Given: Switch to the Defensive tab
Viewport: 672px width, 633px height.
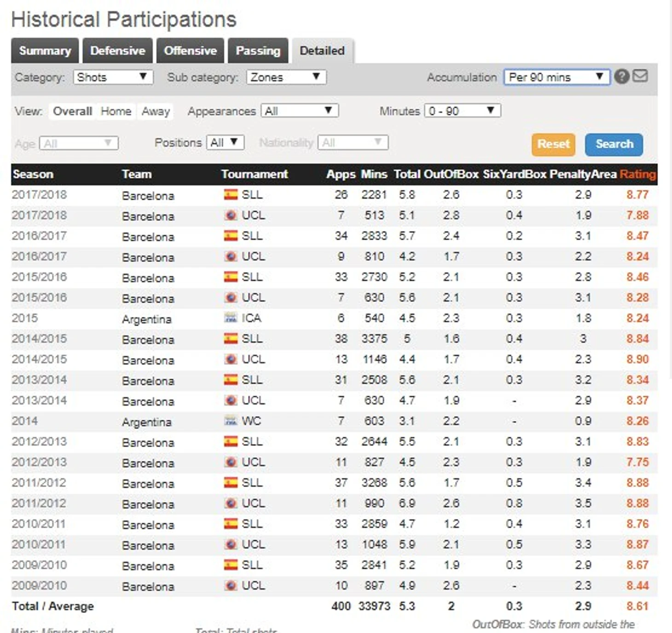Looking at the screenshot, I should click(117, 51).
